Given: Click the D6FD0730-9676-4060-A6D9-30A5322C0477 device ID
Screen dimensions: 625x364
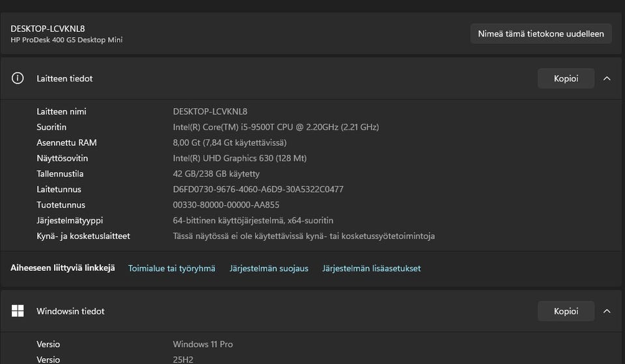Looking at the screenshot, I should [258, 189].
